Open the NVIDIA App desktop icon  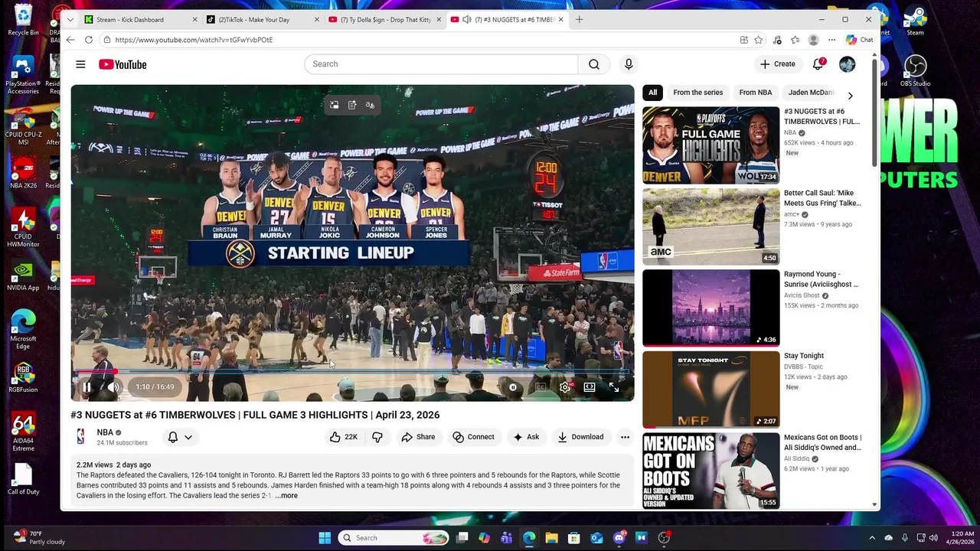click(23, 276)
